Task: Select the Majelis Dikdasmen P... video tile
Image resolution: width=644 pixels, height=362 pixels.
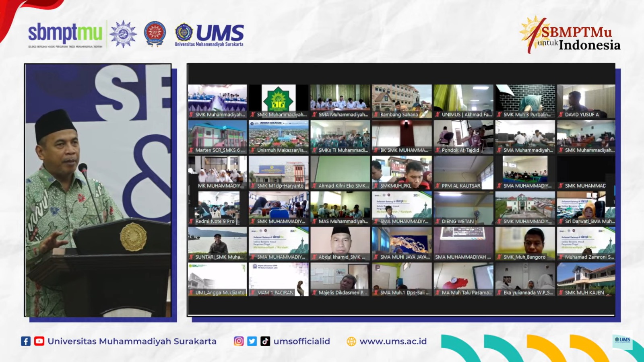Action: coord(340,279)
